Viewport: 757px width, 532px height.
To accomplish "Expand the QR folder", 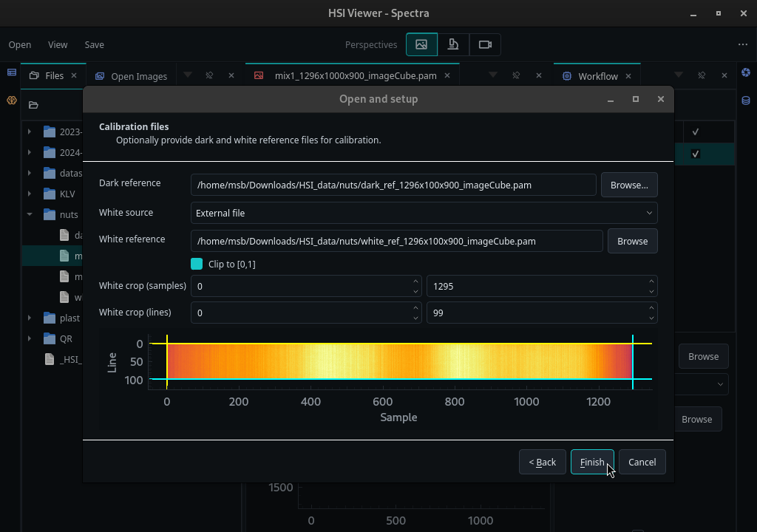I will click(x=30, y=338).
